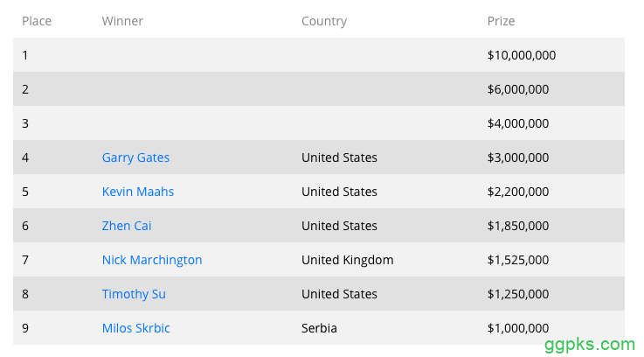
Task: Click the $1,000,000 ninth place prize
Action: 518,328
